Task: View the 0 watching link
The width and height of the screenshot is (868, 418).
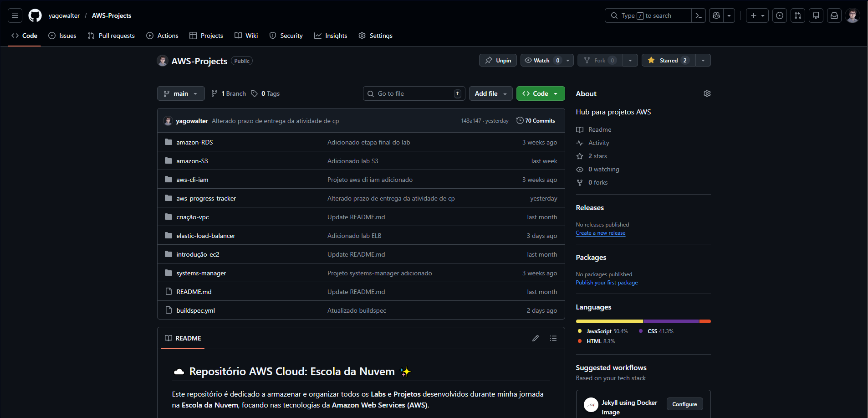Action: tap(597, 169)
